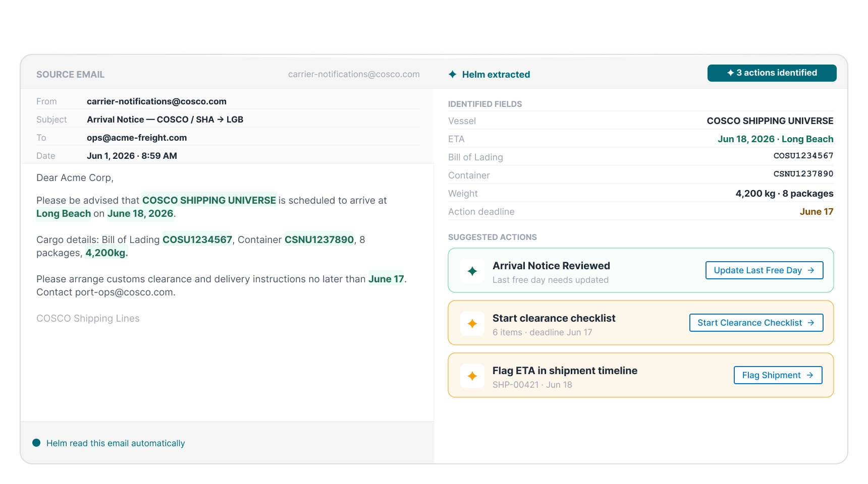
Task: Click highlighted COSU1234567 in email body
Action: pos(197,239)
